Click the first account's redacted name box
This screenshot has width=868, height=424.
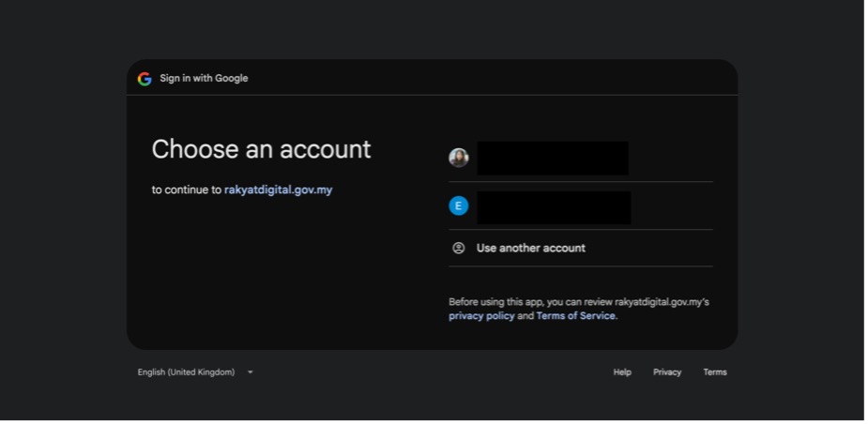(x=553, y=158)
